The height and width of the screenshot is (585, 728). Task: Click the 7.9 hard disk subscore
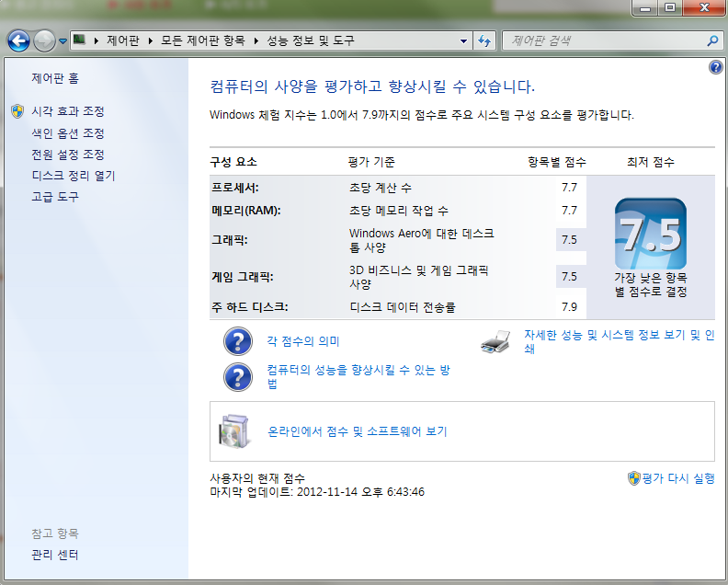[569, 307]
